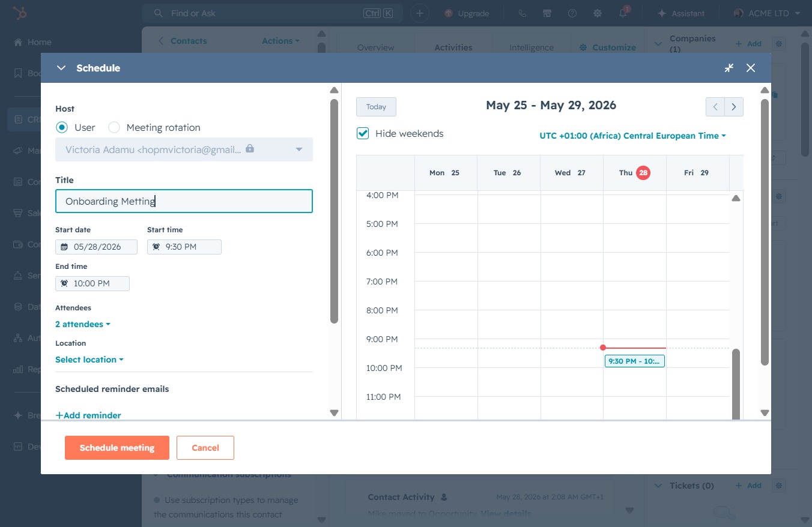Change the Central European Time timezone dropdown
The width and height of the screenshot is (812, 527).
tap(632, 136)
